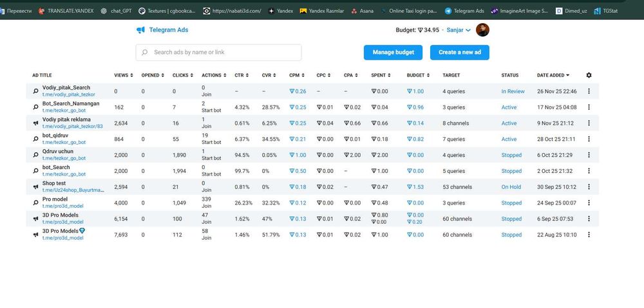Click the On Hold status of Shop test
The image size is (644, 308).
pos(511,187)
